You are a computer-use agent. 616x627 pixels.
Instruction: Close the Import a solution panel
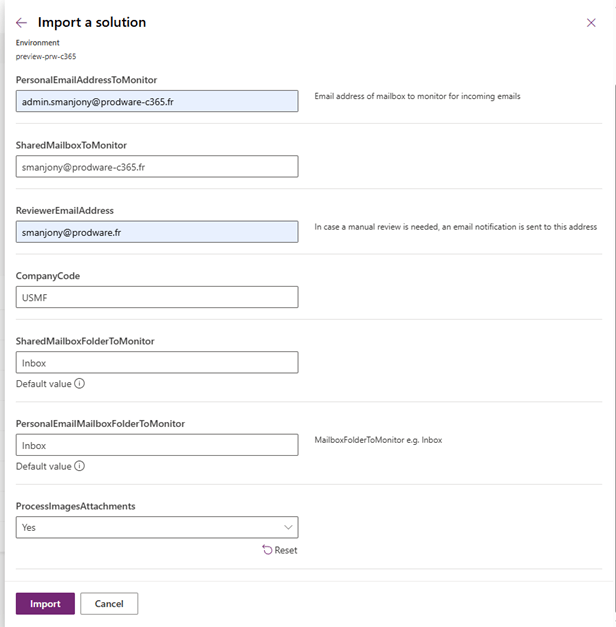pyautogui.click(x=591, y=22)
